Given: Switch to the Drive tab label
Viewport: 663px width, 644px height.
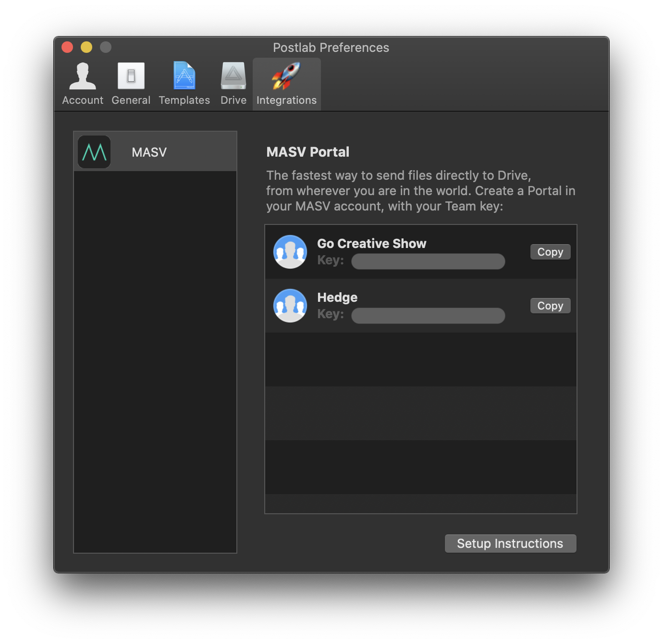Looking at the screenshot, I should (233, 100).
